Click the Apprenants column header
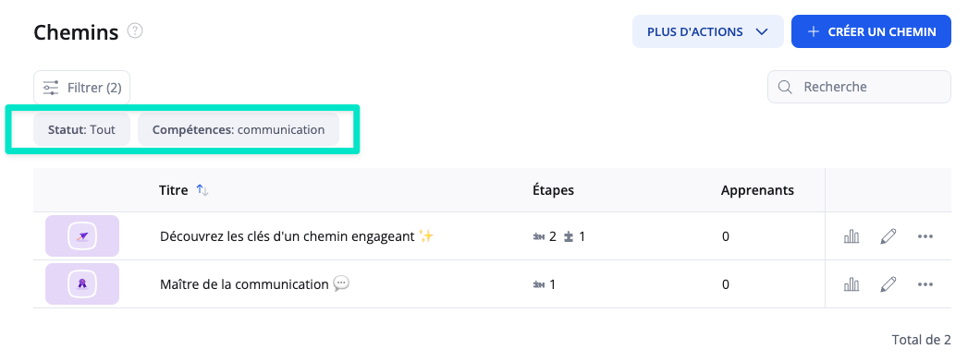 (757, 190)
